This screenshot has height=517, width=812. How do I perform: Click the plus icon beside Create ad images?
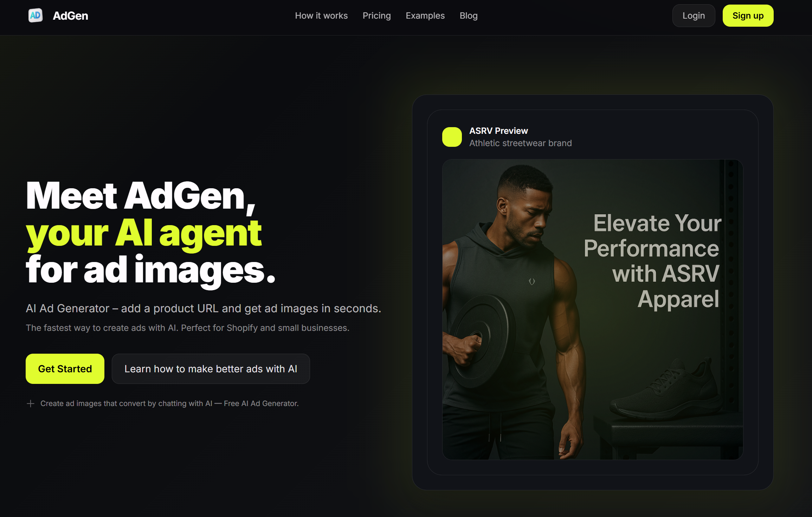point(31,404)
